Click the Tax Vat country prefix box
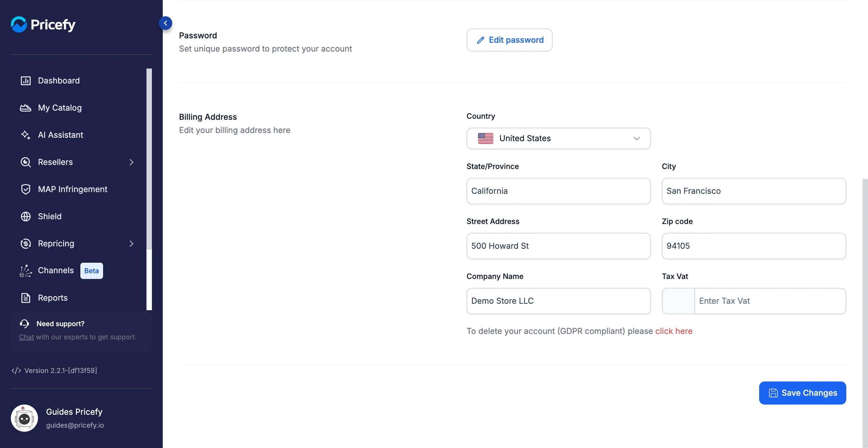The image size is (868, 448). (678, 301)
